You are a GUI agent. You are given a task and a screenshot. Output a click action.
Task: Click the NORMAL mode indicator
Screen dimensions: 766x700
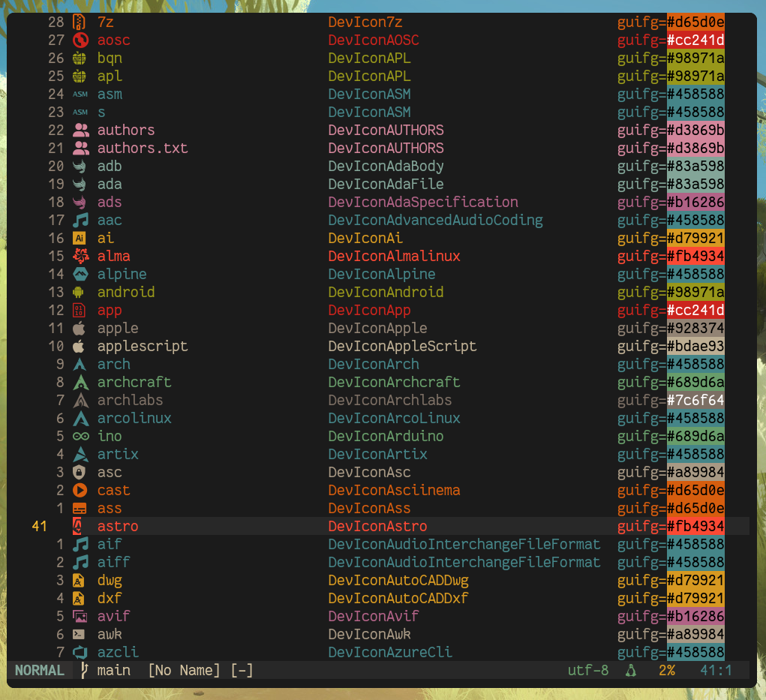tap(40, 670)
